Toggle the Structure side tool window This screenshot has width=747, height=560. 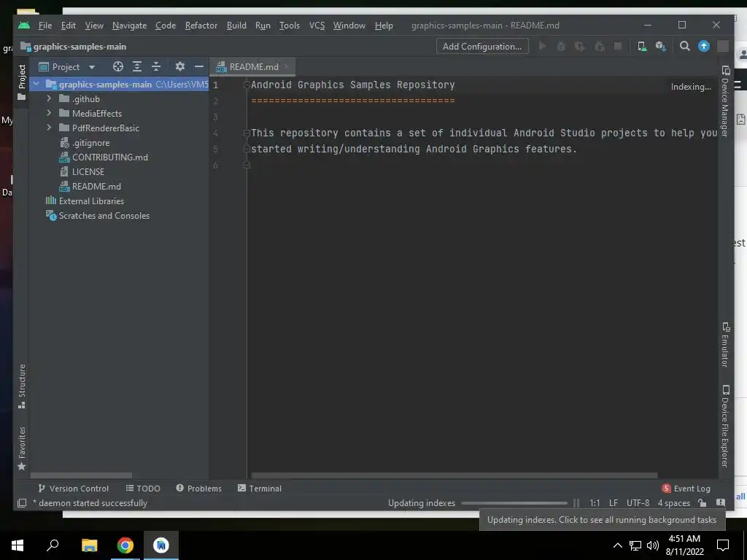click(x=21, y=386)
